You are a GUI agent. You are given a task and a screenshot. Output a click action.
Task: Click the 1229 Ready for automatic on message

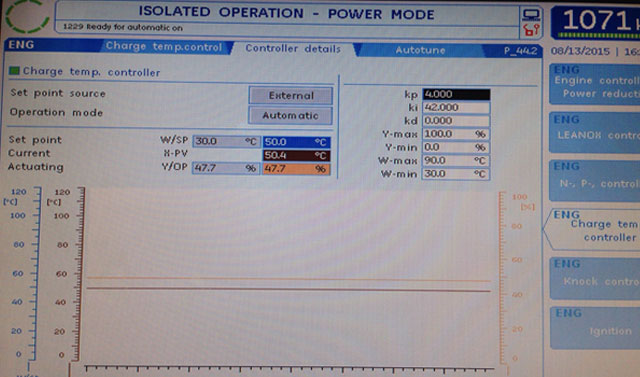click(123, 27)
